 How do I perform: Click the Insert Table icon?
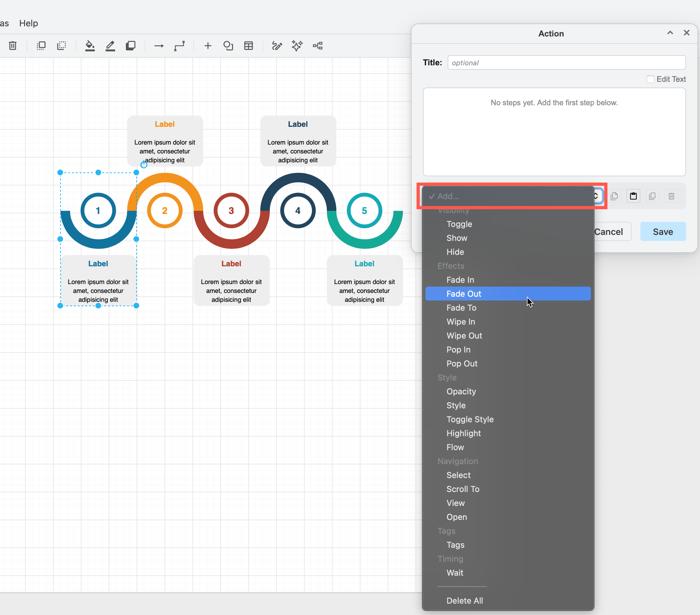click(x=249, y=46)
